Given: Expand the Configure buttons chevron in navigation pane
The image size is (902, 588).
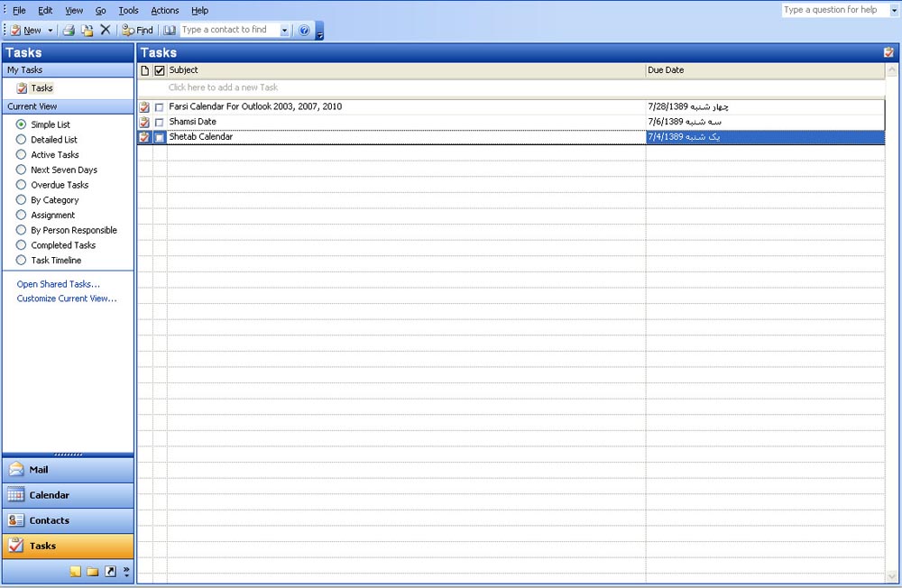Looking at the screenshot, I should point(126,572).
